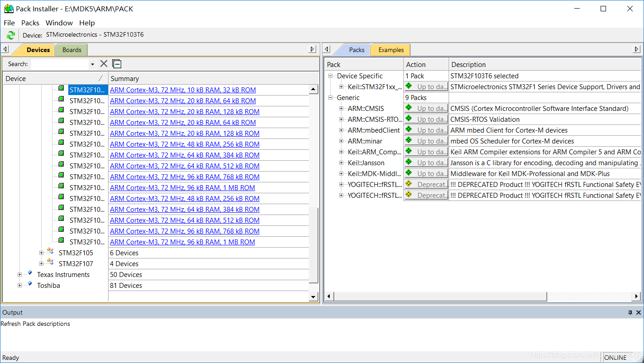
Task: Click the device list vertical scrollbar thumb
Action: (x=313, y=244)
